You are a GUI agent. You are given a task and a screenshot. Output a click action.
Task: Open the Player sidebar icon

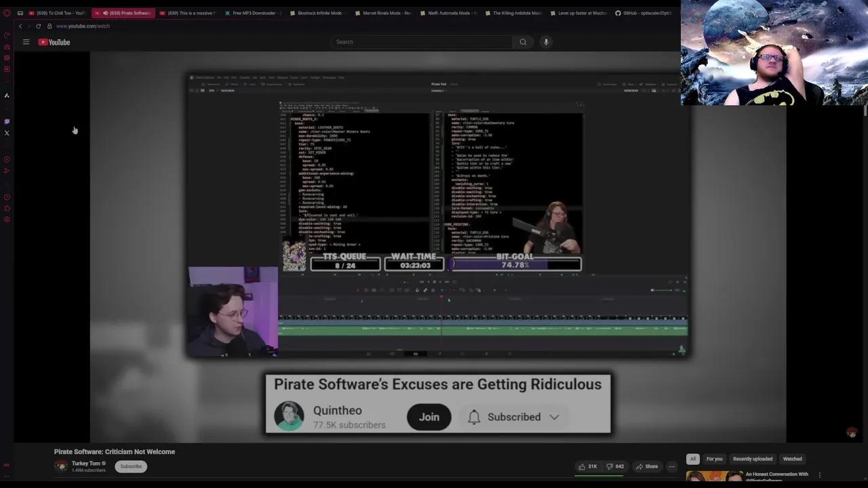click(x=7, y=160)
